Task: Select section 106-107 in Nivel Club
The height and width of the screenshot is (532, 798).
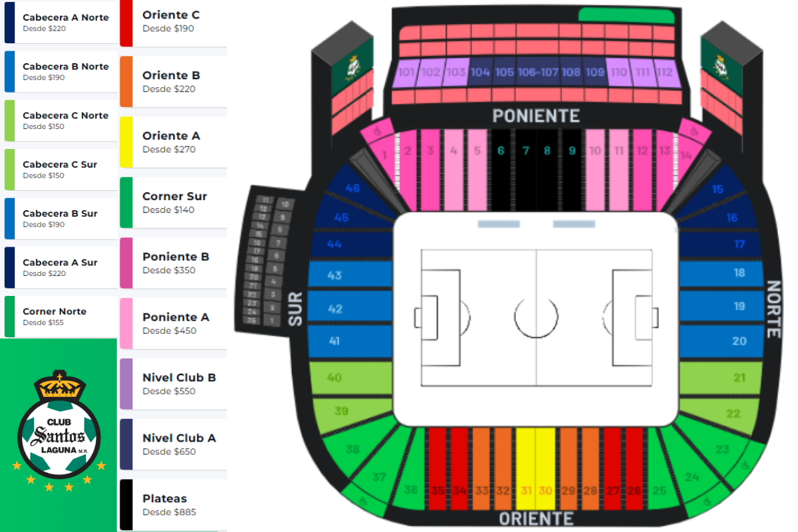Action: (537, 72)
